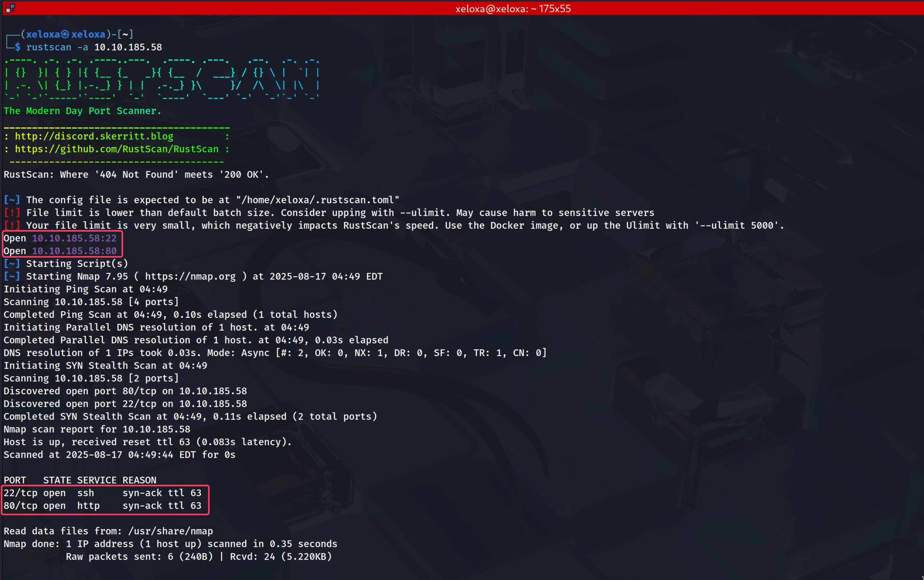The image size is (924, 580).
Task: Click the open address 10.10.185.58:22
Action: [74, 238]
